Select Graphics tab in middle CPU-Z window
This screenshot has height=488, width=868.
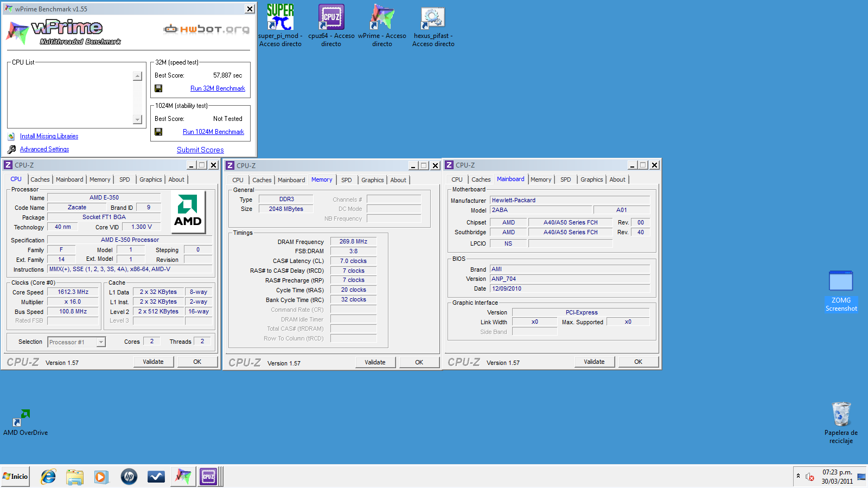click(372, 180)
